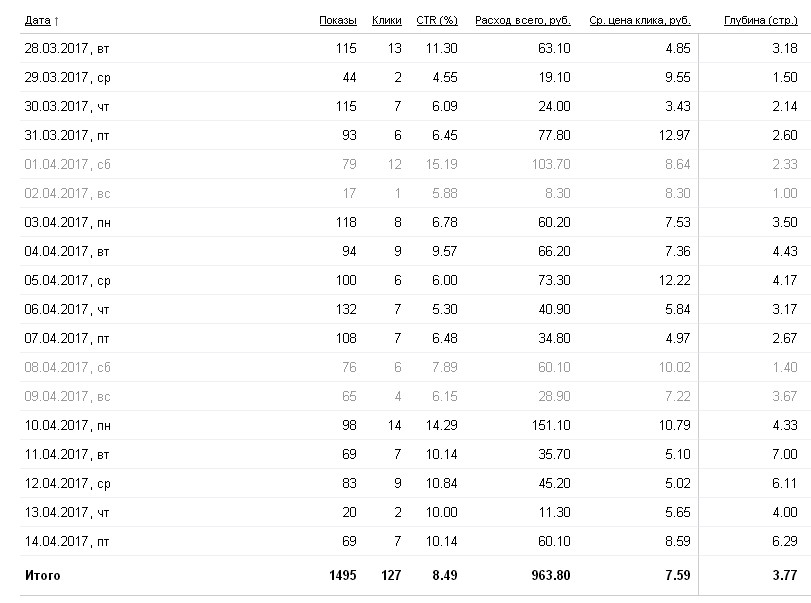Viewport: 811px width, 603px height.
Task: Click the 10.04.2017, пн date cell
Action: pos(66,425)
